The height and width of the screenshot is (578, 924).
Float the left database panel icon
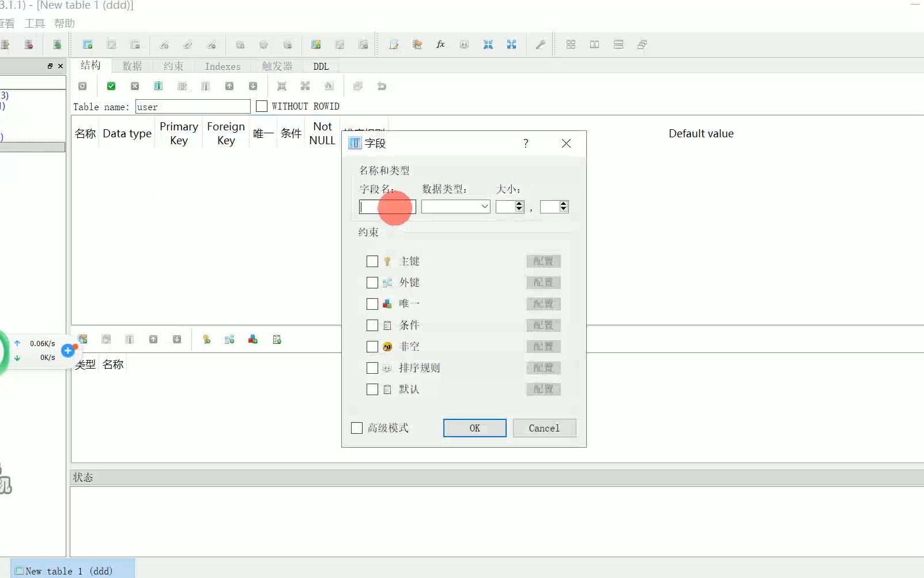[x=50, y=66]
